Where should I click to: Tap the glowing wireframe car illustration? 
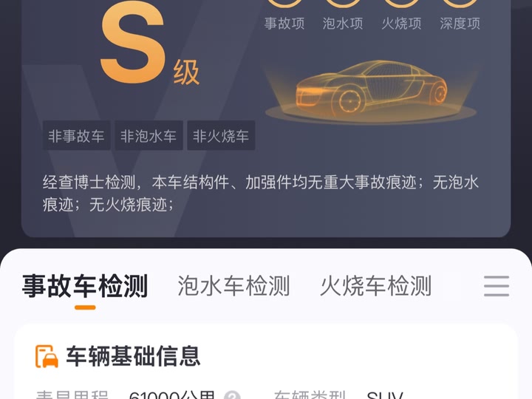click(371, 91)
